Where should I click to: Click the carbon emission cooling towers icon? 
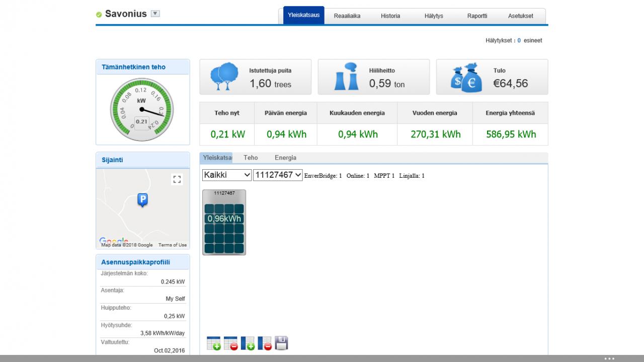point(347,77)
